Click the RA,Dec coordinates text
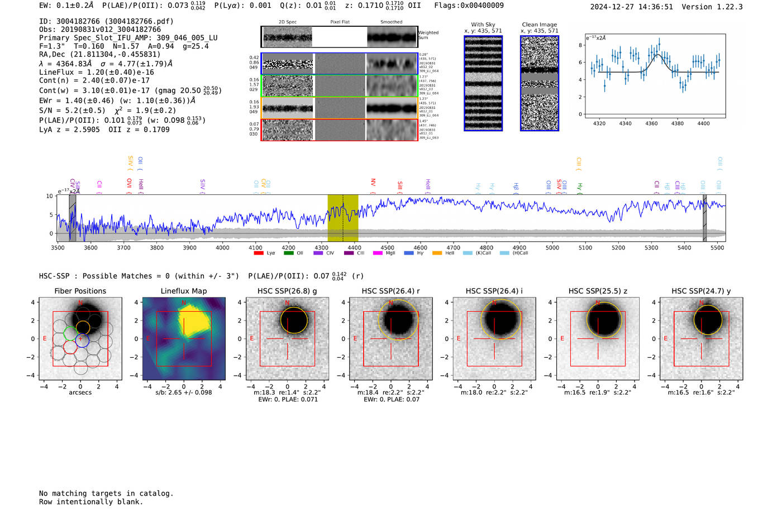 100,55
